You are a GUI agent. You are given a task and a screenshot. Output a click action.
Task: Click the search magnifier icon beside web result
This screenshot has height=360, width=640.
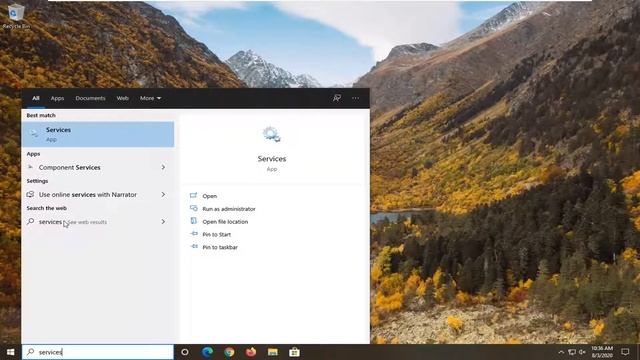tap(31, 221)
